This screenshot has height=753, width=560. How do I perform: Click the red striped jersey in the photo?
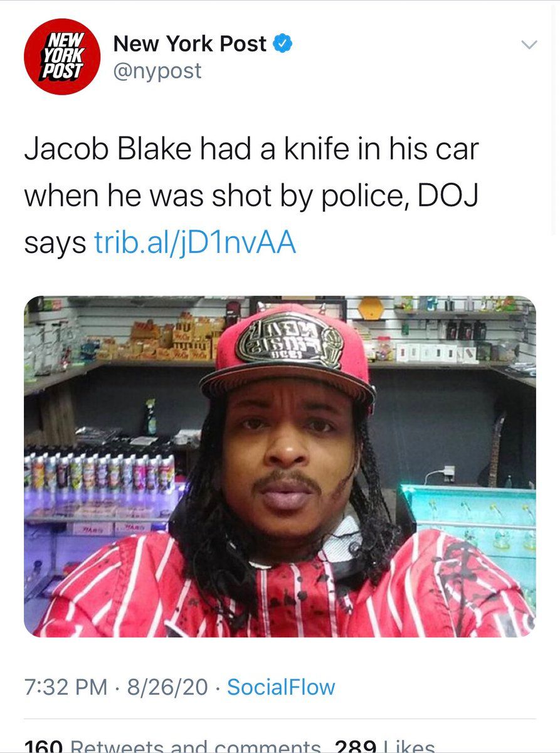[282, 587]
